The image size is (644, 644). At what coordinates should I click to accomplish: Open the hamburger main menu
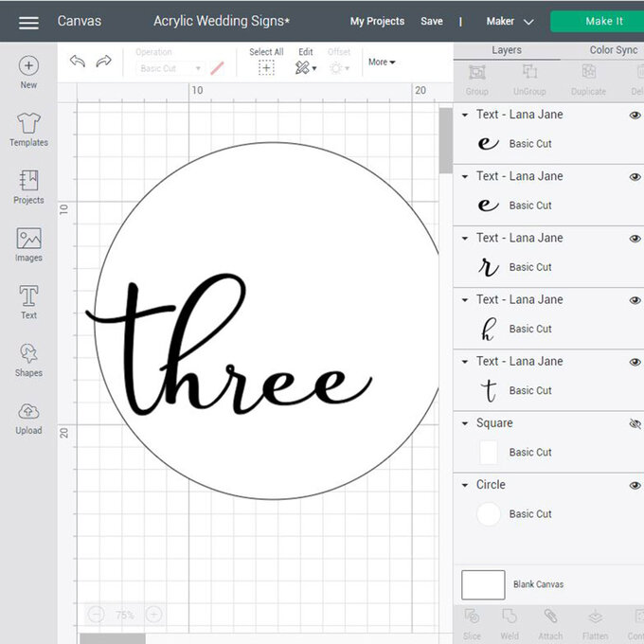click(28, 22)
